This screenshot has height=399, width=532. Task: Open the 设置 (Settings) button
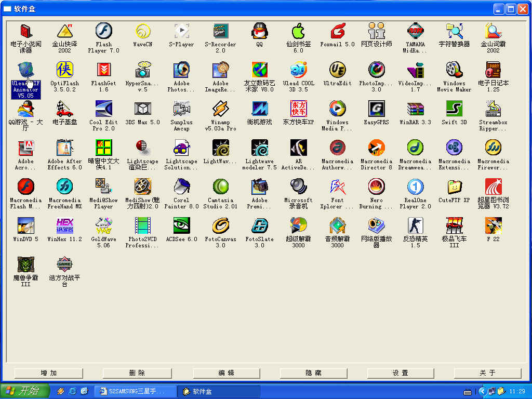(401, 373)
